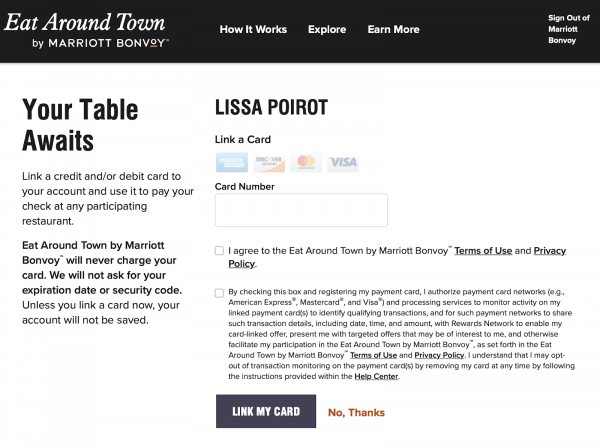Click the Eat Around Town logo

tap(88, 29)
